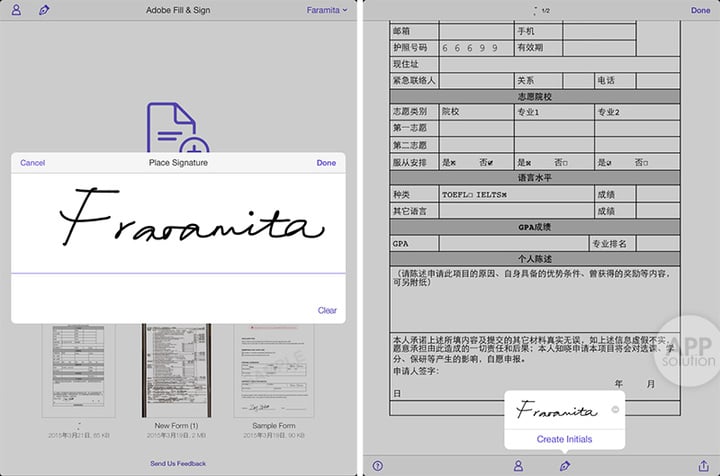Open the New Form (1) thumbnail
This screenshot has height=476, width=720.
pos(178,370)
